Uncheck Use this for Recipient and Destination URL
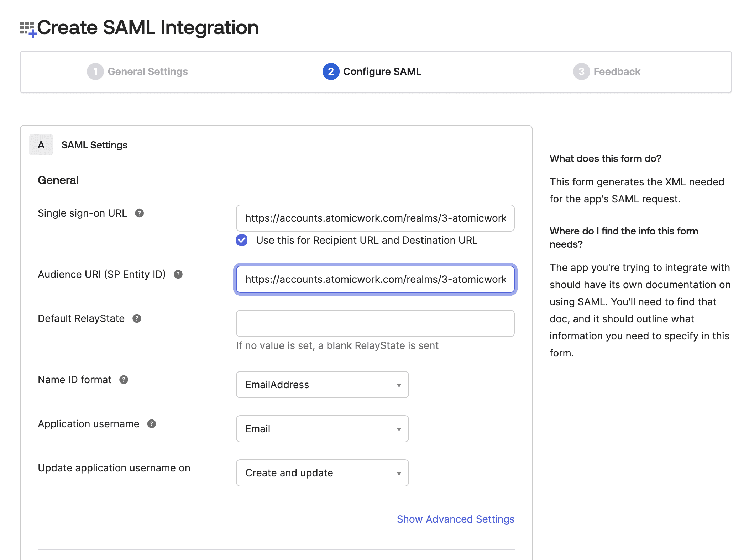The width and height of the screenshot is (749, 560). click(x=242, y=240)
